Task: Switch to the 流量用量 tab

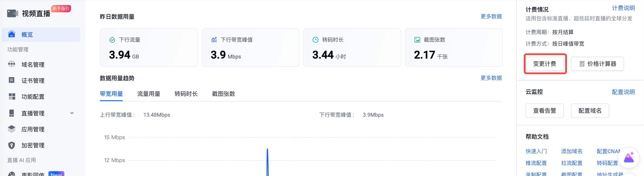Action: click(149, 94)
